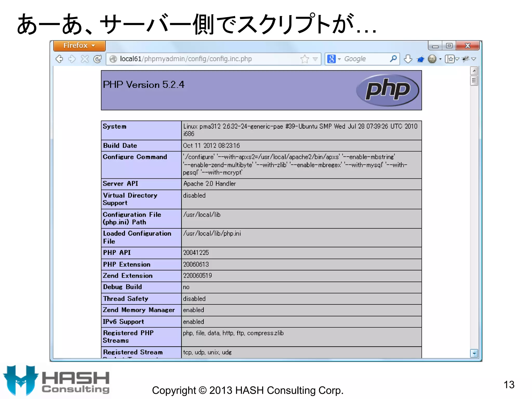The width and height of the screenshot is (532, 399).
Task: Click the site identity globe icon
Action: click(113, 59)
